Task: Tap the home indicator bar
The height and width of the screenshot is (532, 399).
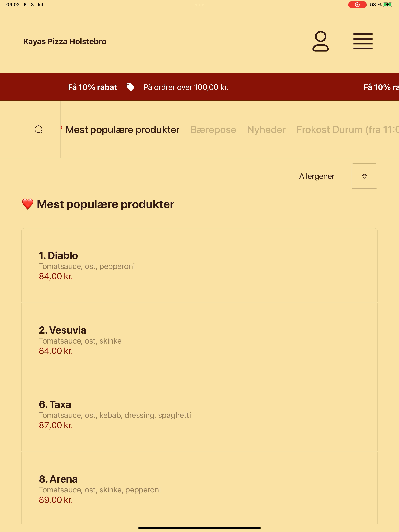Action: 199,528
